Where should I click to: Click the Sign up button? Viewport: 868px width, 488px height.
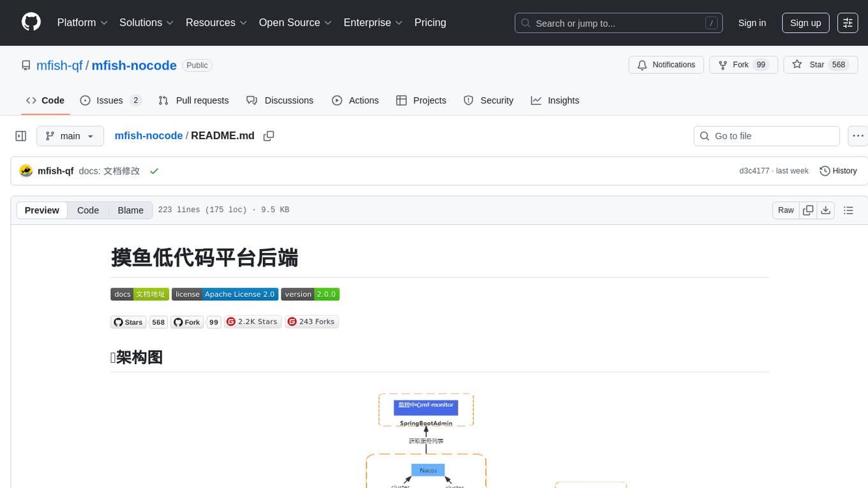(x=805, y=23)
